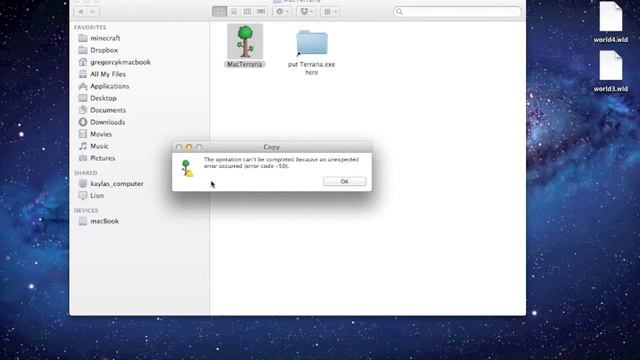640x360 pixels.
Task: Go forward with Finder forward arrow
Action: click(93, 11)
